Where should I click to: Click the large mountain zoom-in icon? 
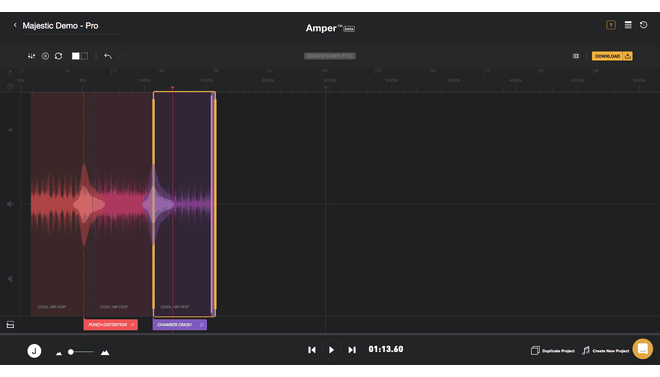coord(105,352)
